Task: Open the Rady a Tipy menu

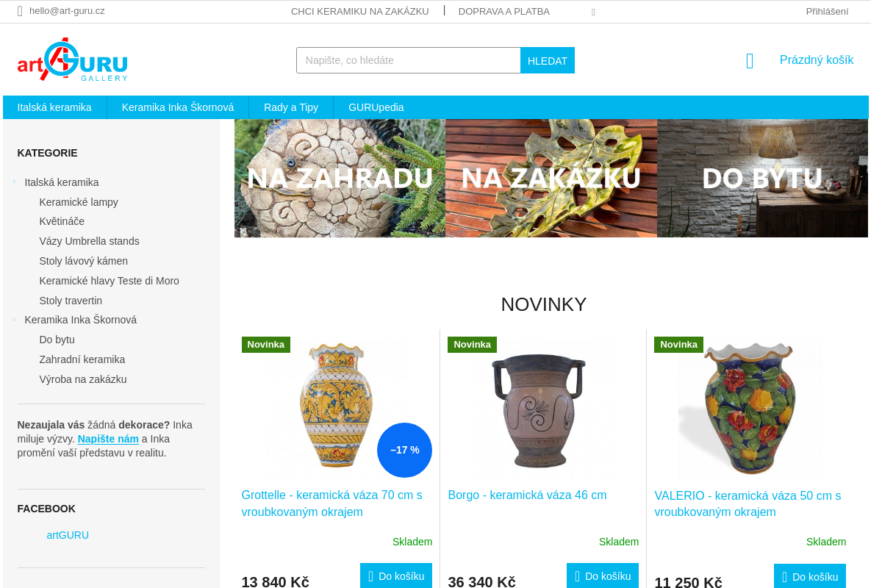Action: pos(291,107)
